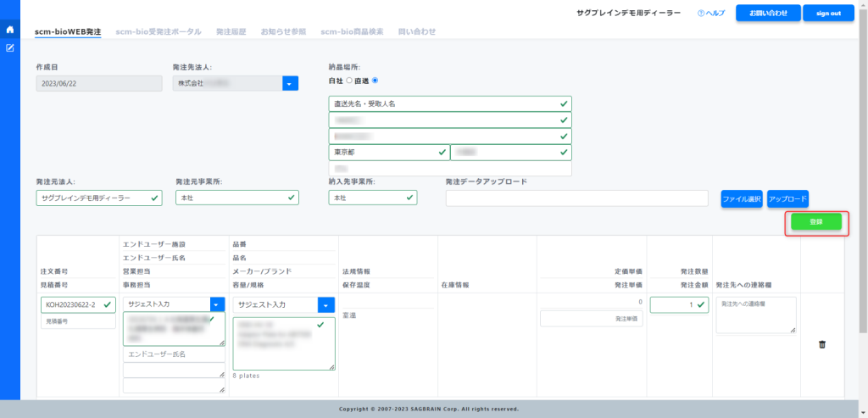Click the ファイル選択 button
The width and height of the screenshot is (868, 418).
[742, 198]
